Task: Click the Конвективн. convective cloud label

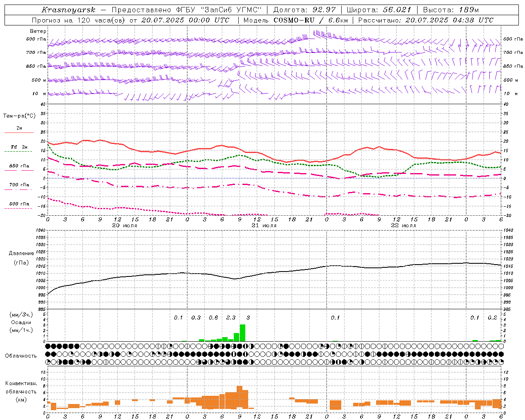Action: click(x=21, y=383)
